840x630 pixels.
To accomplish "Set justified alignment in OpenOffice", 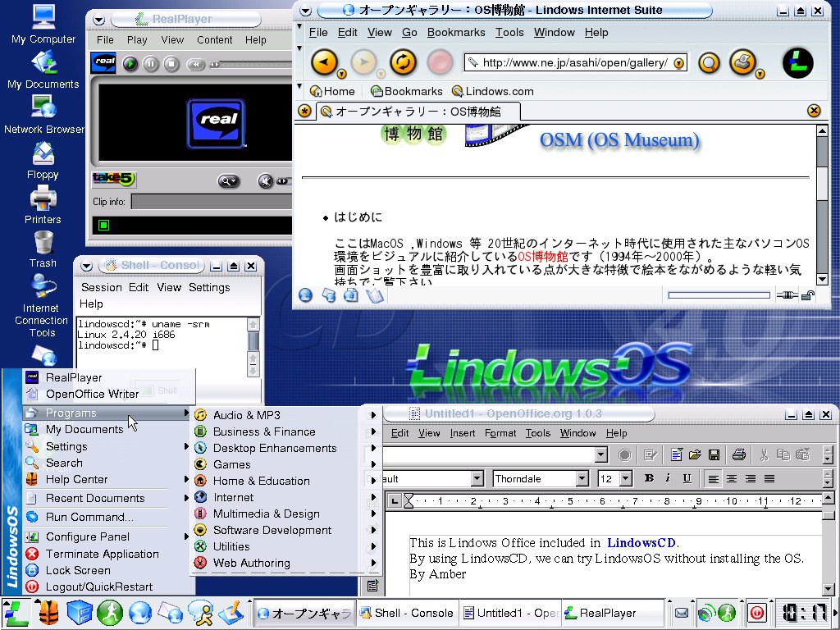I will pyautogui.click(x=769, y=478).
